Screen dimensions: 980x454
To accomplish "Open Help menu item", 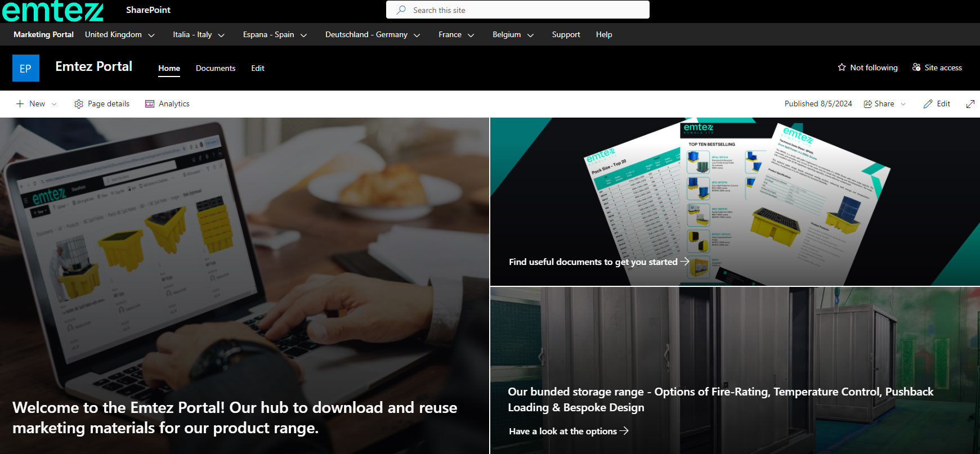I will point(604,34).
